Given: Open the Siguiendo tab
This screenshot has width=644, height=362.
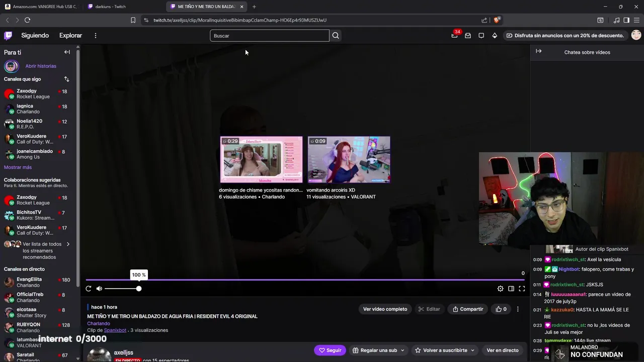Looking at the screenshot, I should point(35,35).
